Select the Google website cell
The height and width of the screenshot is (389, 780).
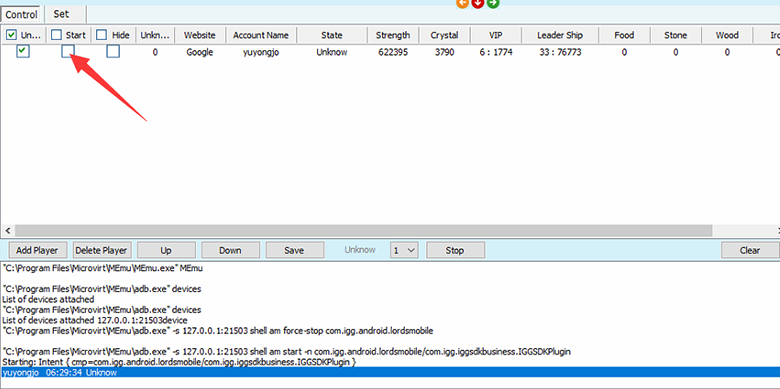click(199, 52)
